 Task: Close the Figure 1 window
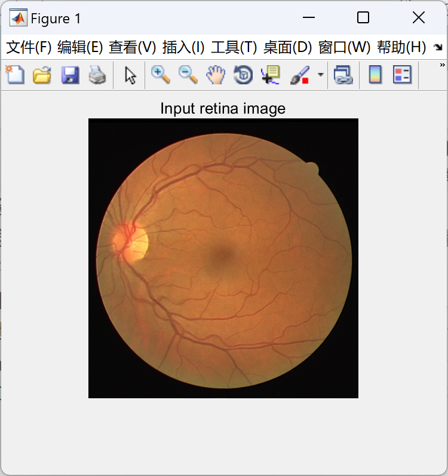pos(419,17)
